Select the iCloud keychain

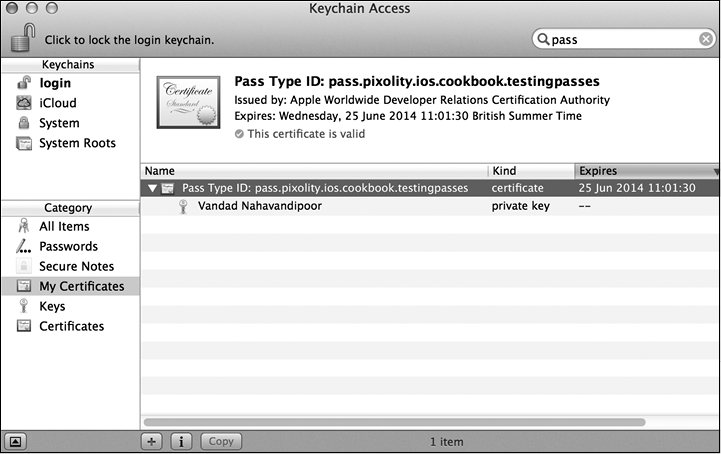pyautogui.click(x=57, y=103)
